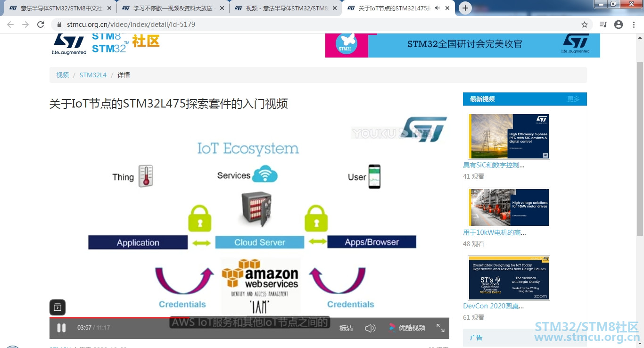Go back to previous page
644x348 pixels.
pos(10,25)
